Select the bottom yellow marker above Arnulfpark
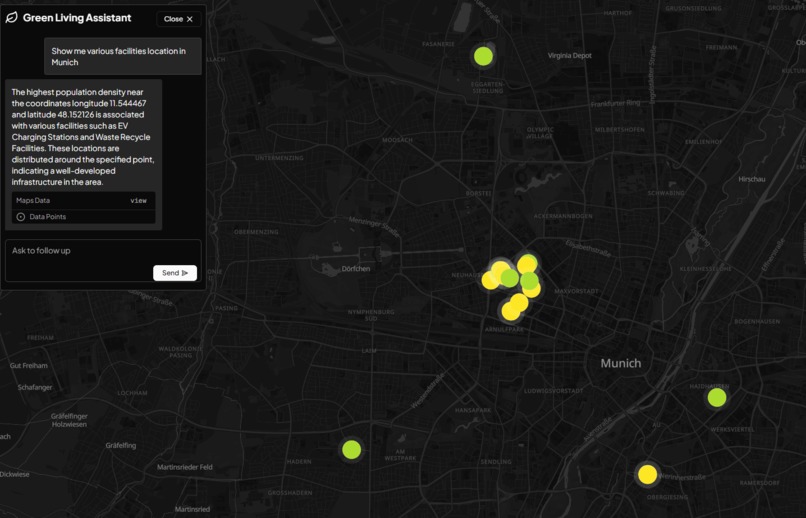The image size is (806, 518). (x=510, y=311)
